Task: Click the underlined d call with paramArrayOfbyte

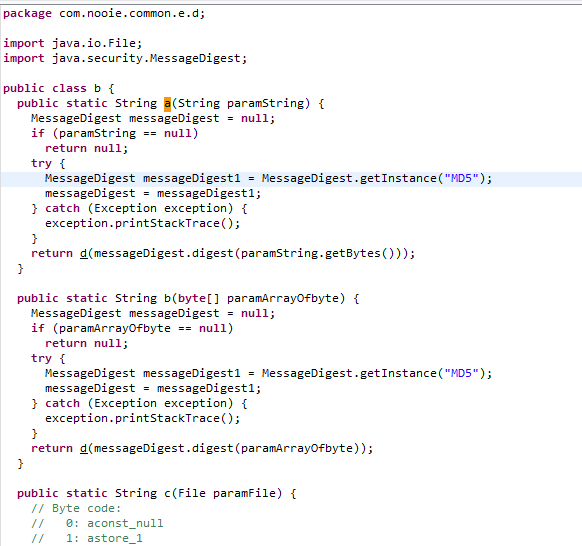Action: click(x=84, y=448)
